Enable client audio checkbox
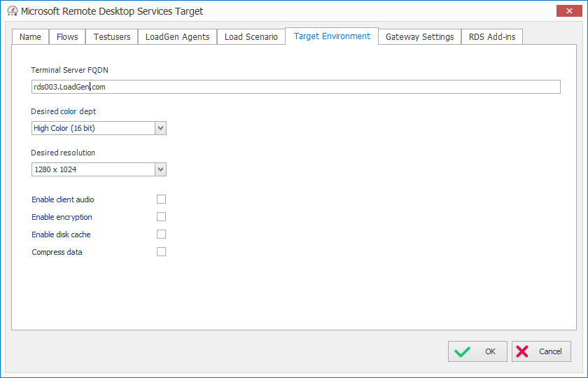 coord(161,199)
